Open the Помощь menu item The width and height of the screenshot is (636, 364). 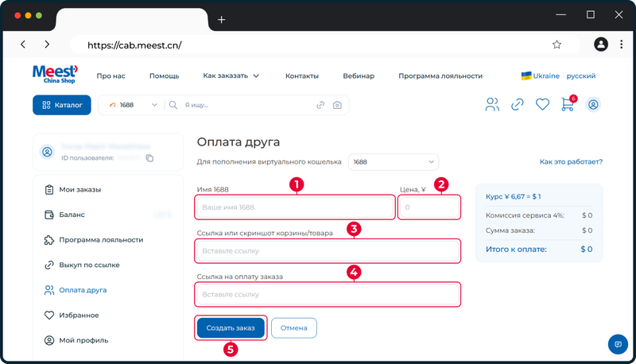pyautogui.click(x=164, y=76)
